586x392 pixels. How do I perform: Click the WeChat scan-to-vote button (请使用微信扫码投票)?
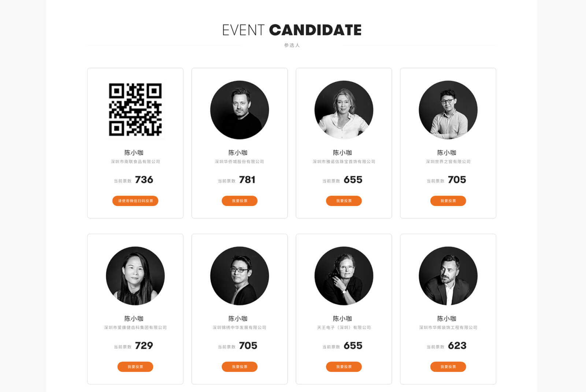[x=135, y=201]
